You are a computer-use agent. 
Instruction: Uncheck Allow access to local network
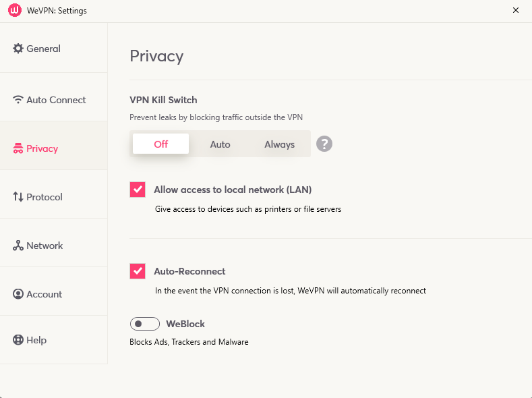click(x=138, y=190)
